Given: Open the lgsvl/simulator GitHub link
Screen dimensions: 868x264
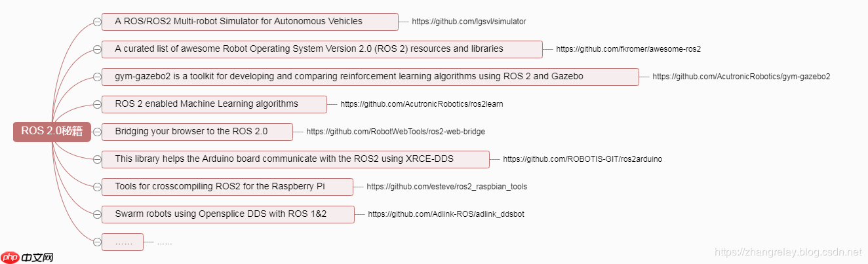Looking at the screenshot, I should pos(469,22).
